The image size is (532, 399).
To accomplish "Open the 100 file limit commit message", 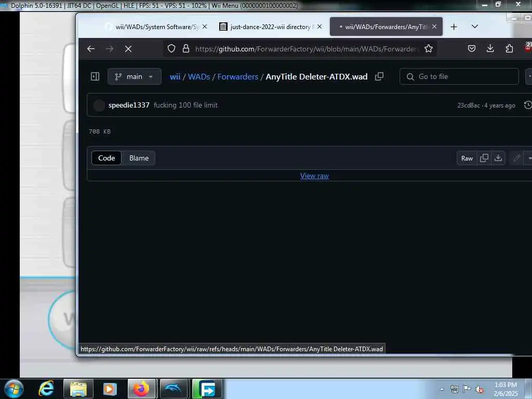I will 185,105.
